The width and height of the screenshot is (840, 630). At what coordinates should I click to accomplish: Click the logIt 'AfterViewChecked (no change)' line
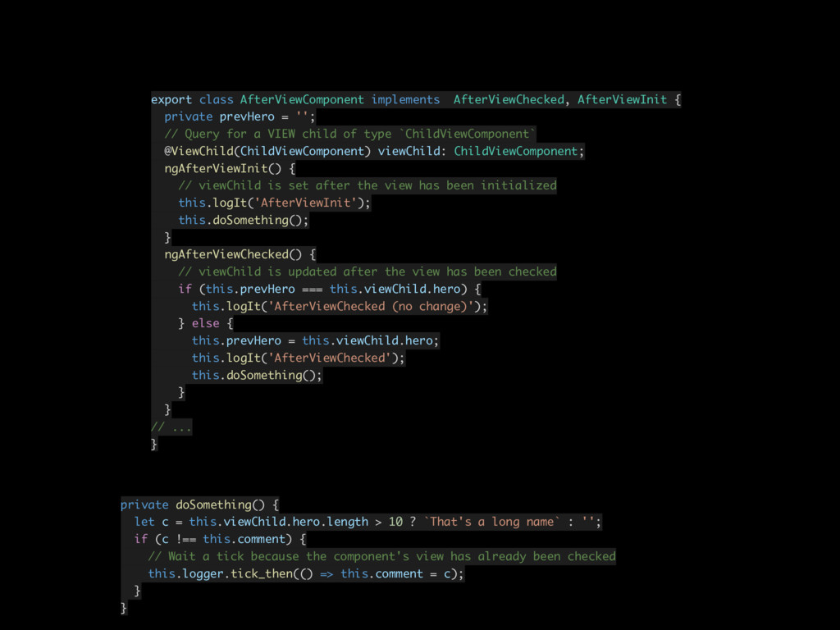340,306
